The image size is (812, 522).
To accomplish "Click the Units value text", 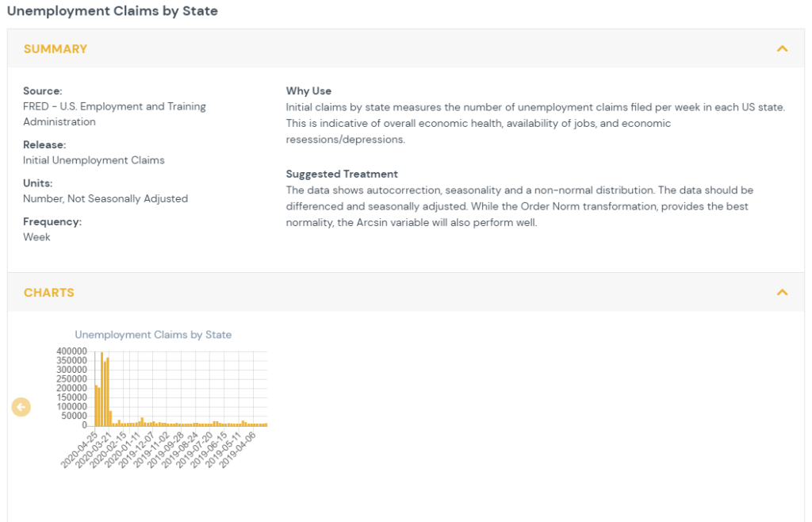I will click(105, 199).
